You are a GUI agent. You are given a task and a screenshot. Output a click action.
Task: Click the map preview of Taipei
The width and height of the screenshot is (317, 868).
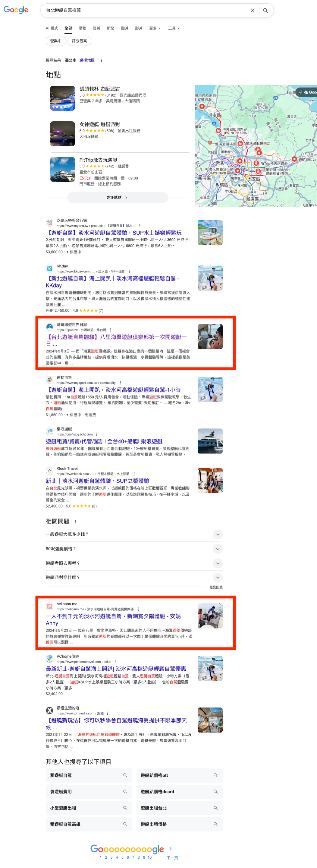pos(256,146)
